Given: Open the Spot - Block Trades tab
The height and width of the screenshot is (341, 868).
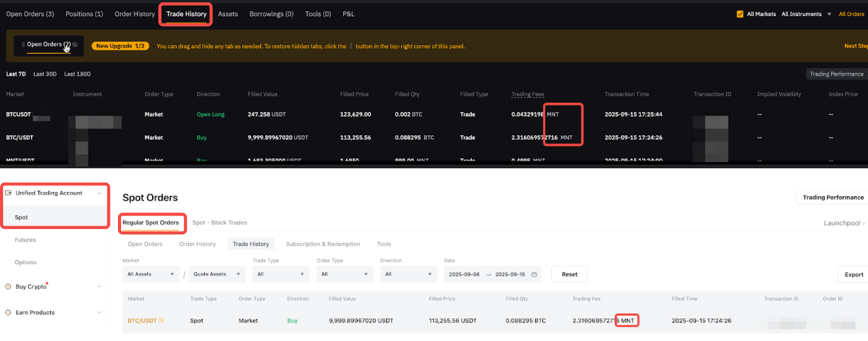Looking at the screenshot, I should [x=219, y=222].
